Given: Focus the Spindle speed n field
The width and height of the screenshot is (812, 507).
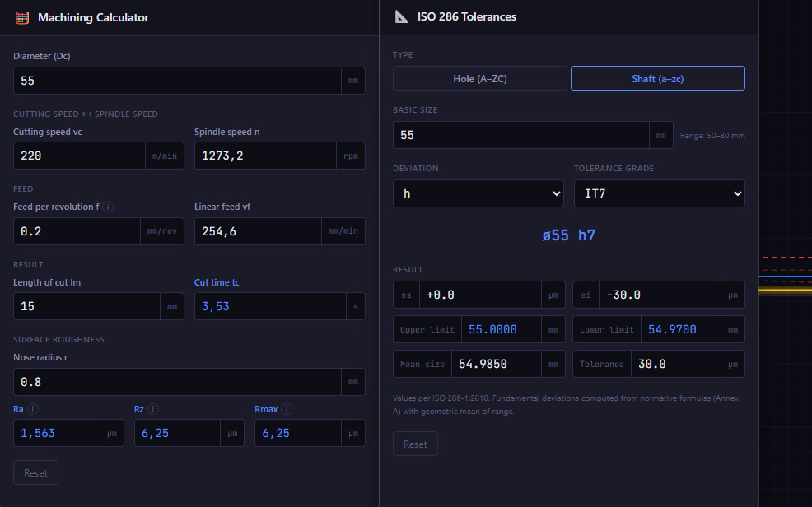Looking at the screenshot, I should click(265, 156).
